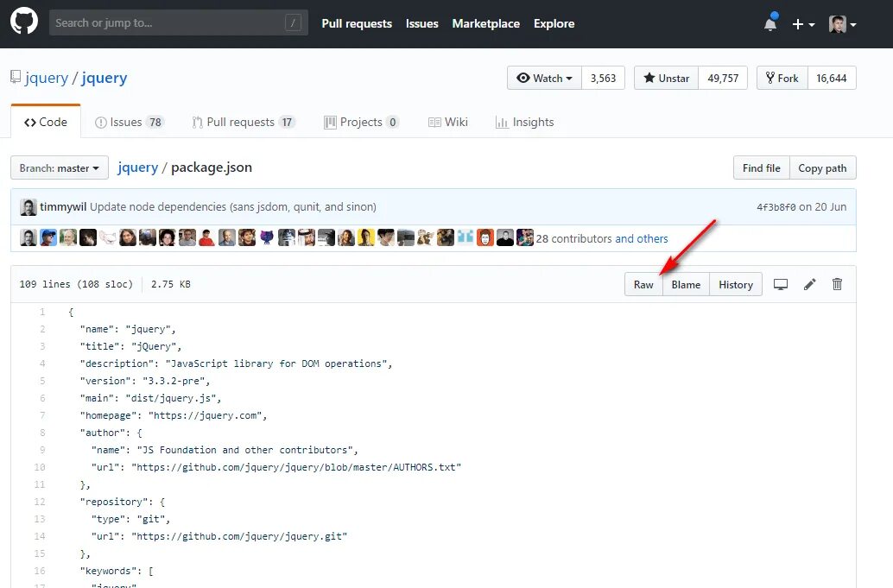Click the last contributor avatar before 28 contributors
The height and width of the screenshot is (588, 893).
click(525, 237)
